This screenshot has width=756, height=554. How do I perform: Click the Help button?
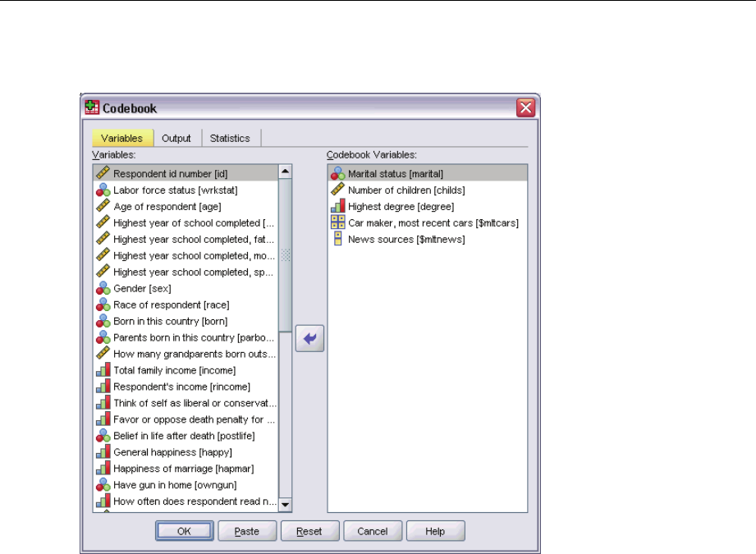435,531
